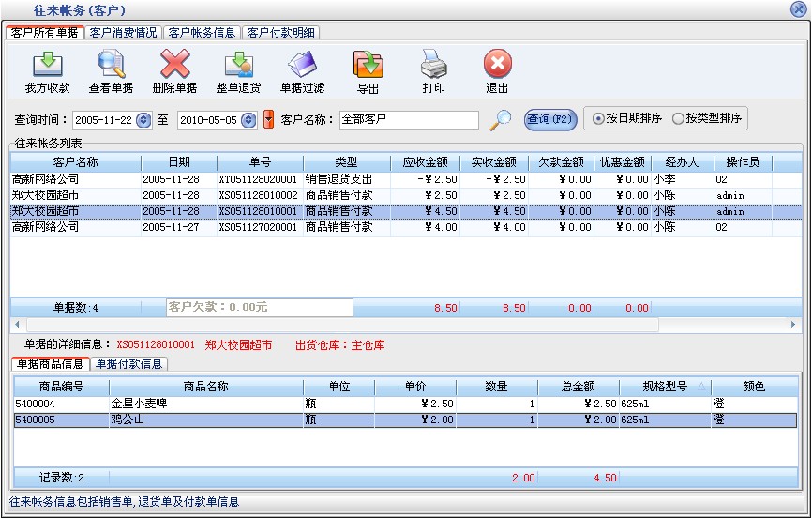Expand the end date 2010-05-05 dropdown
This screenshot has height=519, width=812.
(x=248, y=120)
